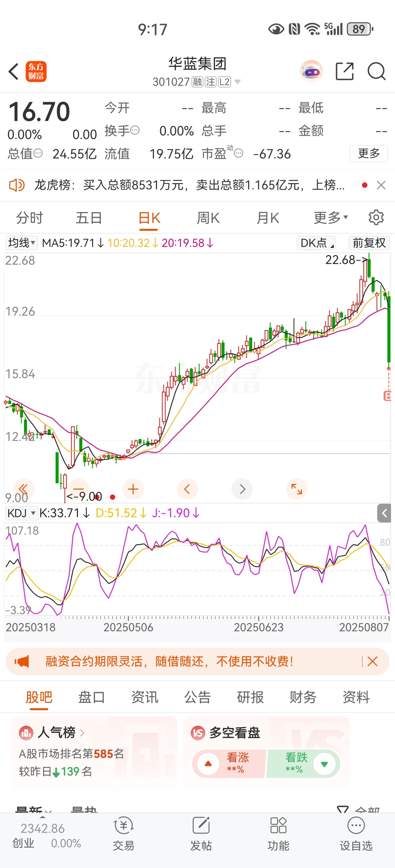Tap the 华蓝集团 stock title

[198, 63]
